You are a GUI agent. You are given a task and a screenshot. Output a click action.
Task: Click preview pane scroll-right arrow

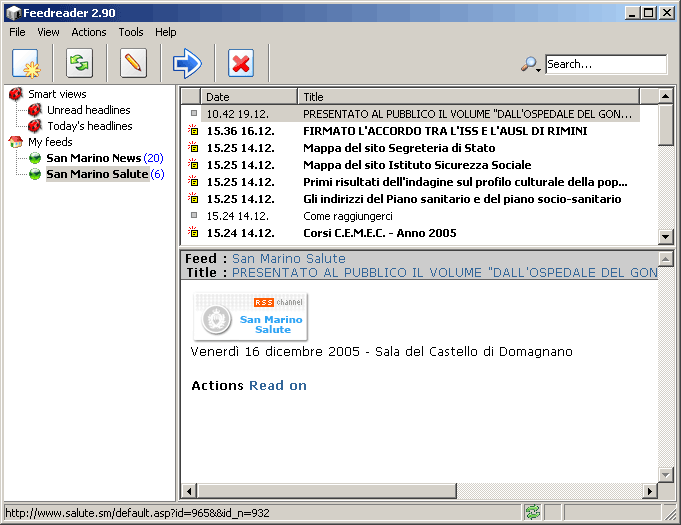(x=650, y=491)
